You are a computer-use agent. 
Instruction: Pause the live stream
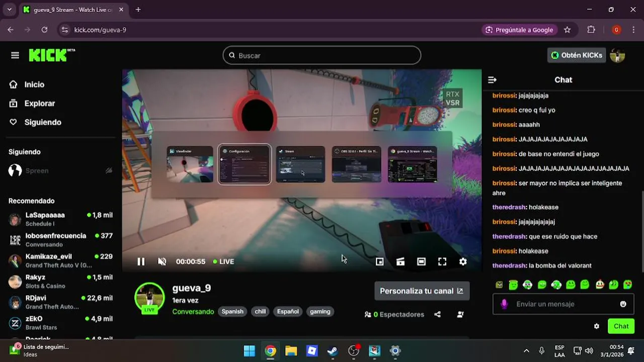[x=141, y=261]
